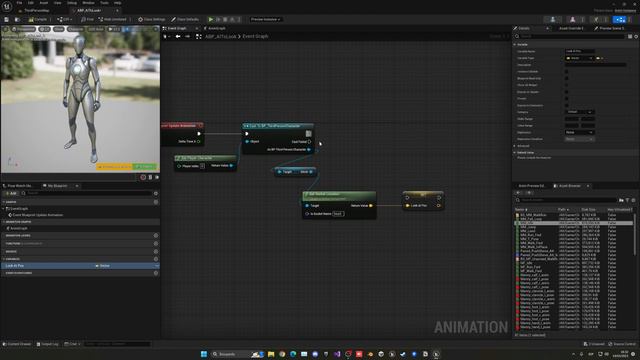Click the graph navigate forward arrow

187,36
